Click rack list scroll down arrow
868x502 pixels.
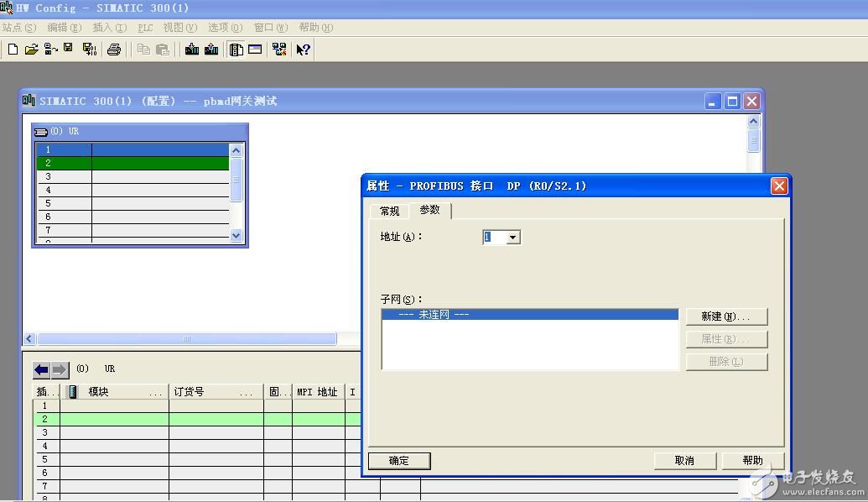(236, 236)
